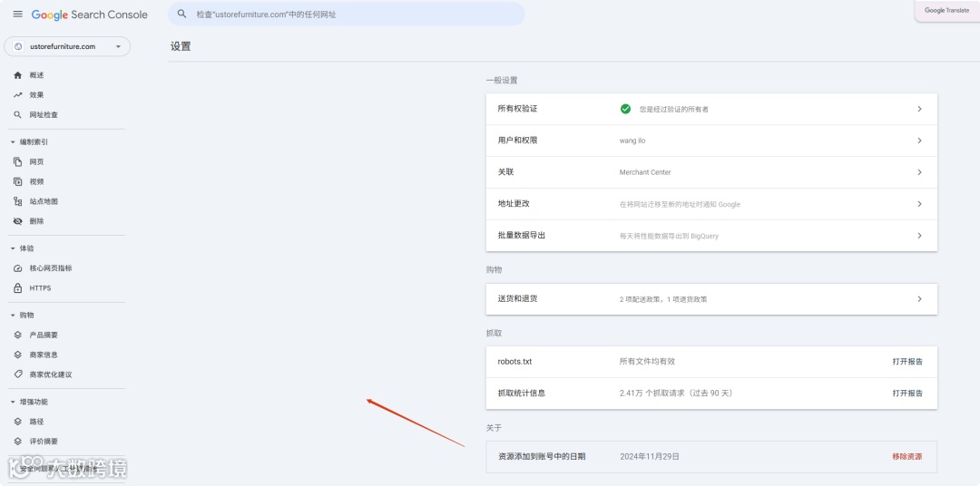Expand the 批量数据导出 row chevron
Viewport: 980px width, 486px height.
[919, 236]
